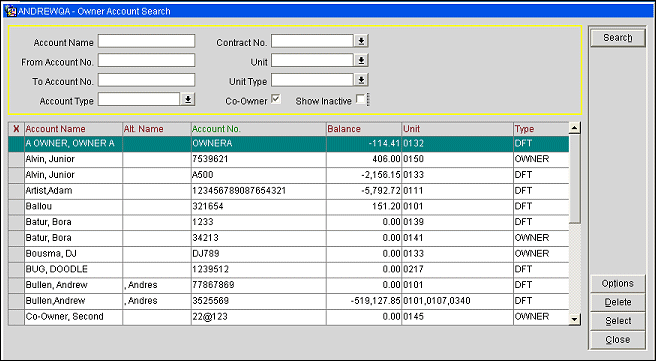Sort by the Alt. Name column header

[157, 129]
